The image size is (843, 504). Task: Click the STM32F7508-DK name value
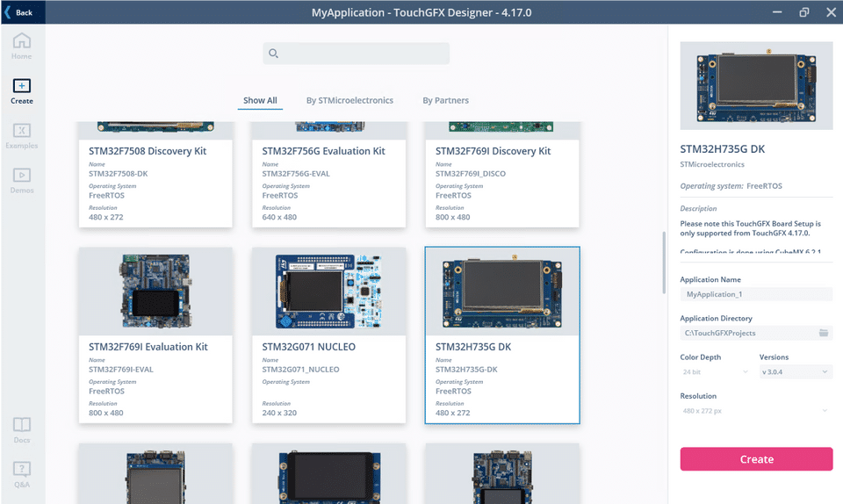click(x=119, y=174)
